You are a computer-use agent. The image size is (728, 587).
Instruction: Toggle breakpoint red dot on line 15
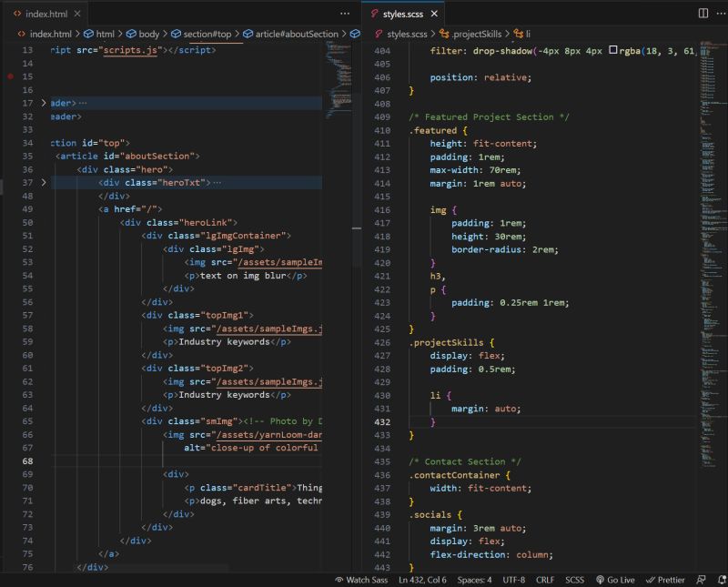pyautogui.click(x=11, y=76)
